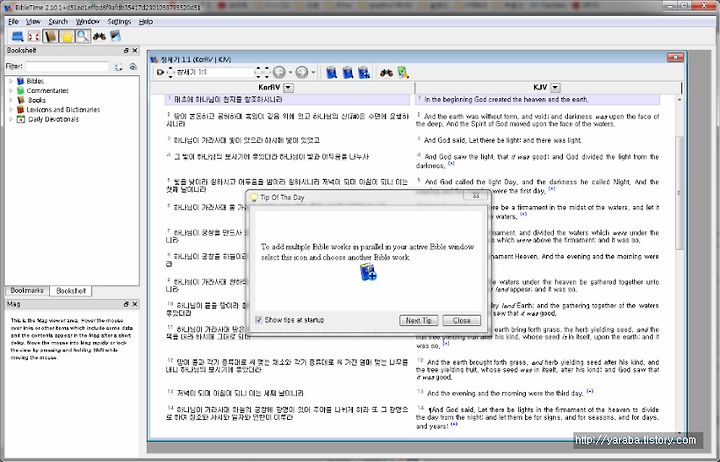Close the Mag panel with its X icon
This screenshot has width=720, height=462.
pyautogui.click(x=135, y=304)
